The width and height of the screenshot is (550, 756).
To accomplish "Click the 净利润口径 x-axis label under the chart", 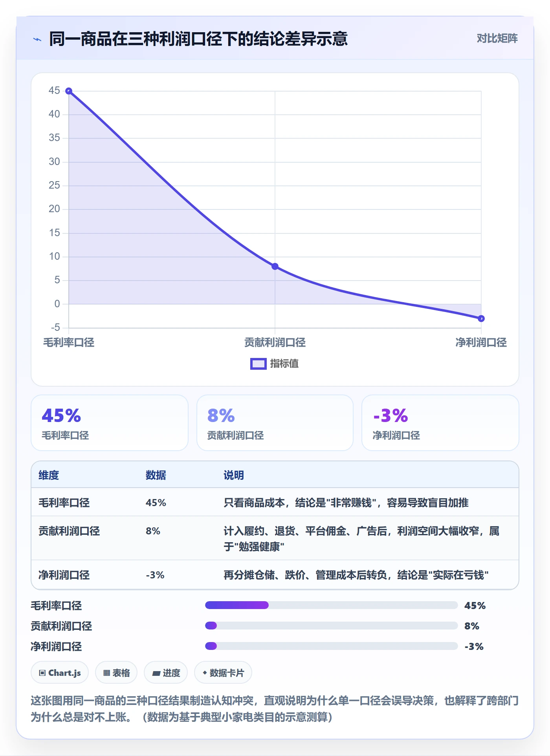I will pyautogui.click(x=481, y=343).
